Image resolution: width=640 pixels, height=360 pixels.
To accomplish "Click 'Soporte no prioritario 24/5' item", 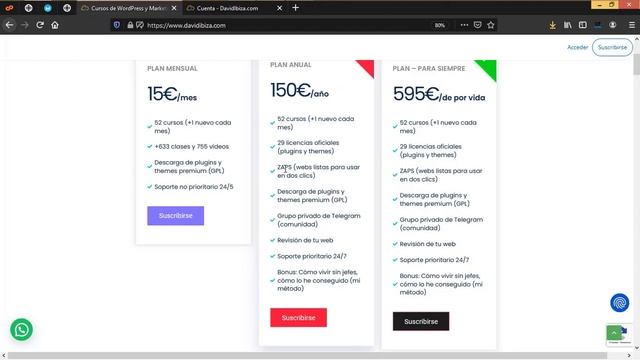I will click(194, 187).
